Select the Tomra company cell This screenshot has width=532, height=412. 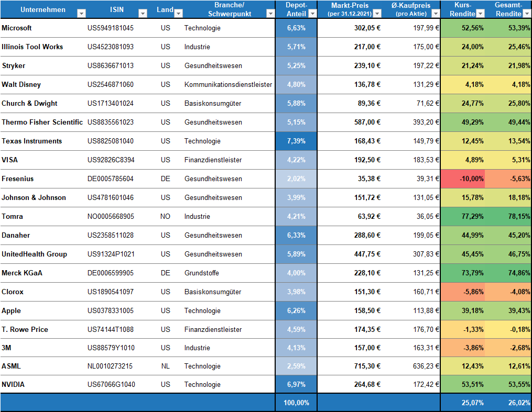12,217
